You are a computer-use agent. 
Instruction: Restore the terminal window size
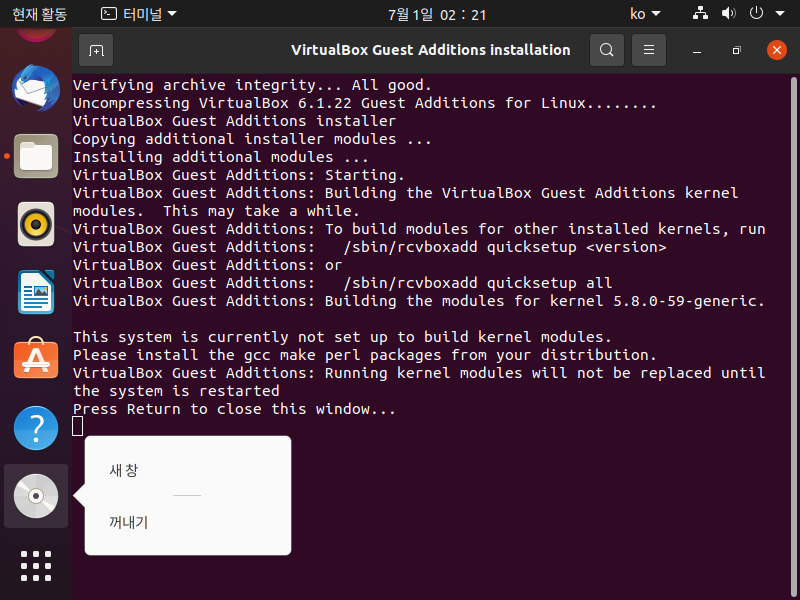(736, 51)
